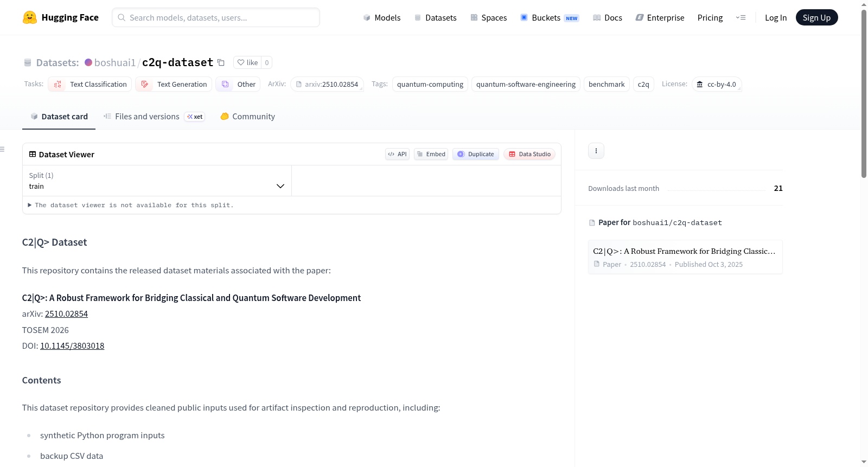The image size is (868, 467).
Task: Open the Buckets navigation item
Action: pyautogui.click(x=550, y=17)
